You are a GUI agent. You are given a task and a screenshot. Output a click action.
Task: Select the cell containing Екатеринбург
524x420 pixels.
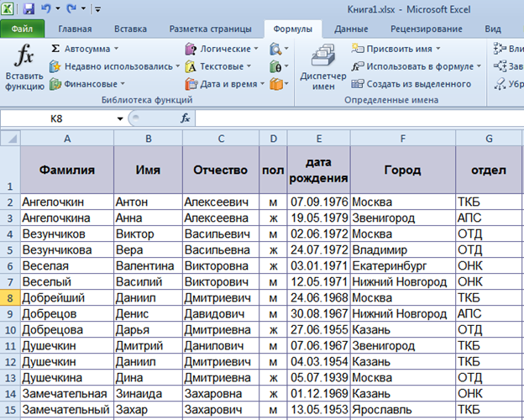(x=403, y=265)
